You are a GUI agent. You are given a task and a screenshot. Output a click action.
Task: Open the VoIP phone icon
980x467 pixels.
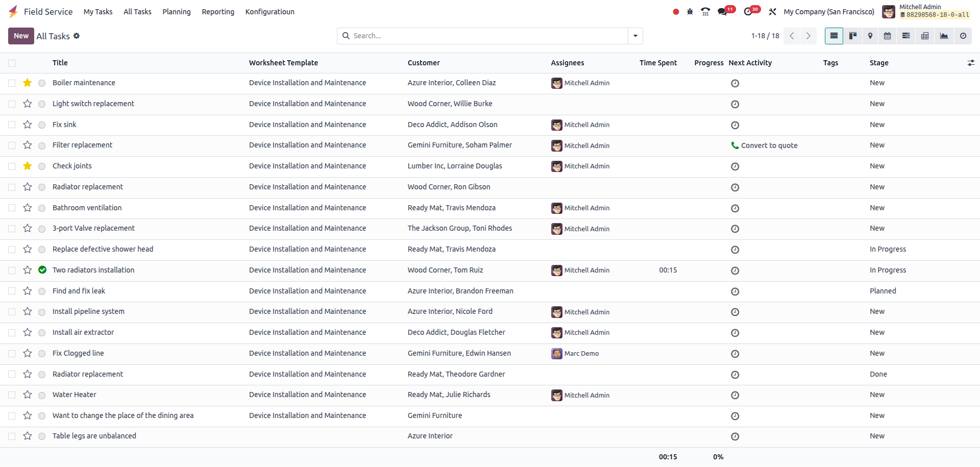[705, 12]
